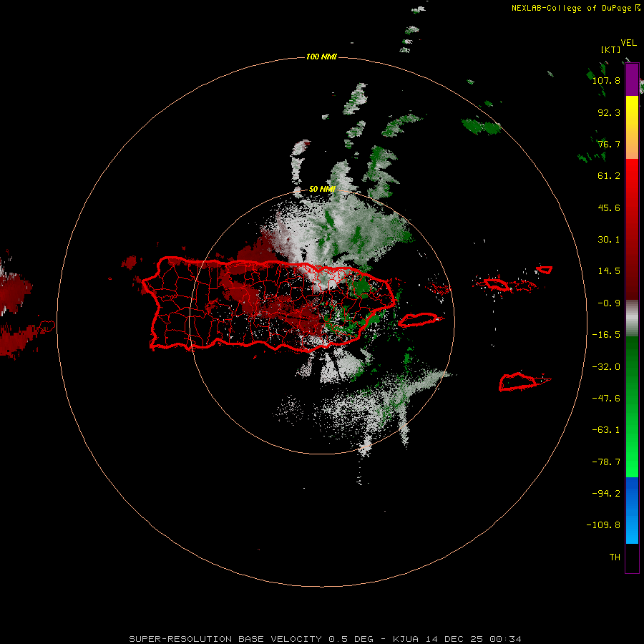
Task: Pick the blue segment of the color bar
Action: (x=632, y=510)
